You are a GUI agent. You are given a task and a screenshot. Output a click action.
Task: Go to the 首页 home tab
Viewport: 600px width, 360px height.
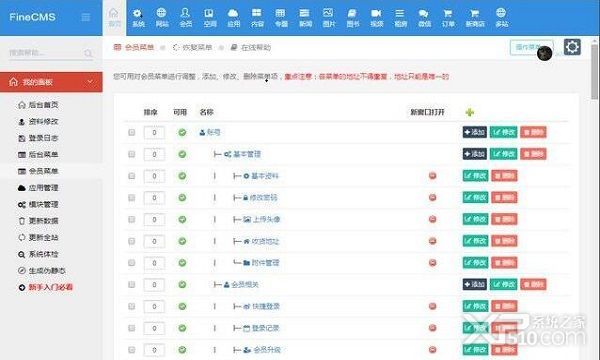(114, 18)
